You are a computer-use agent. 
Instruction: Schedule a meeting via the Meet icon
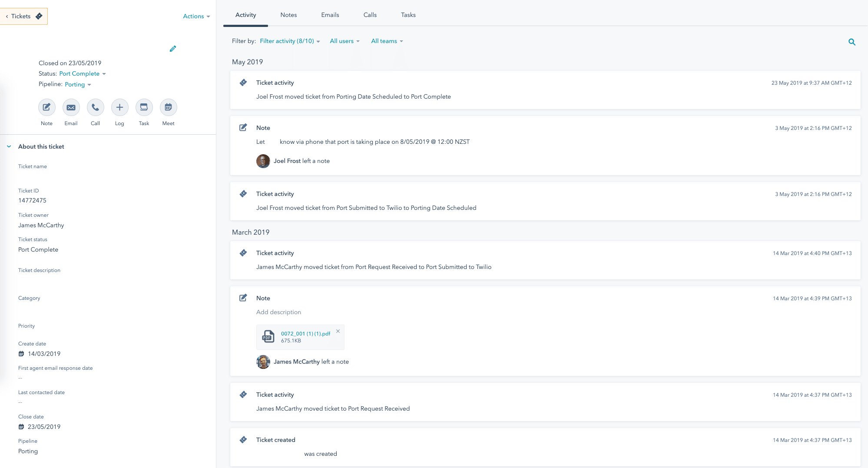pyautogui.click(x=168, y=107)
